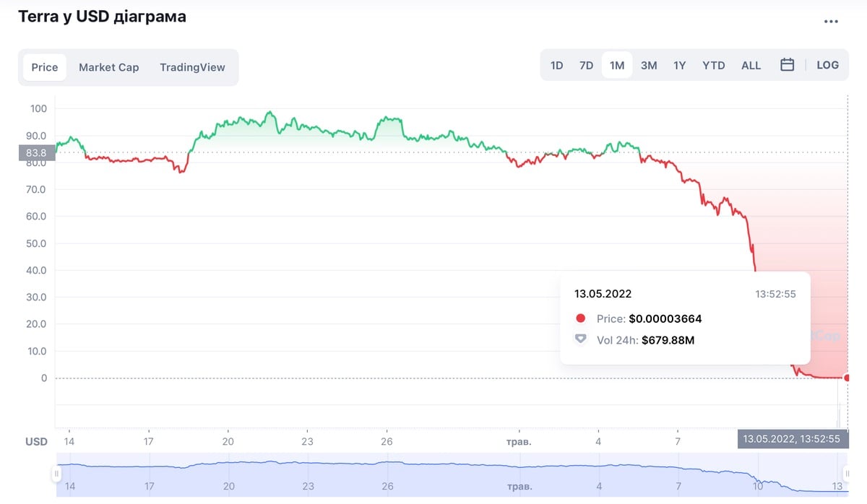Image resolution: width=867 pixels, height=504 pixels.
Task: Click the tooltip price $0.00003664
Action: 665,318
